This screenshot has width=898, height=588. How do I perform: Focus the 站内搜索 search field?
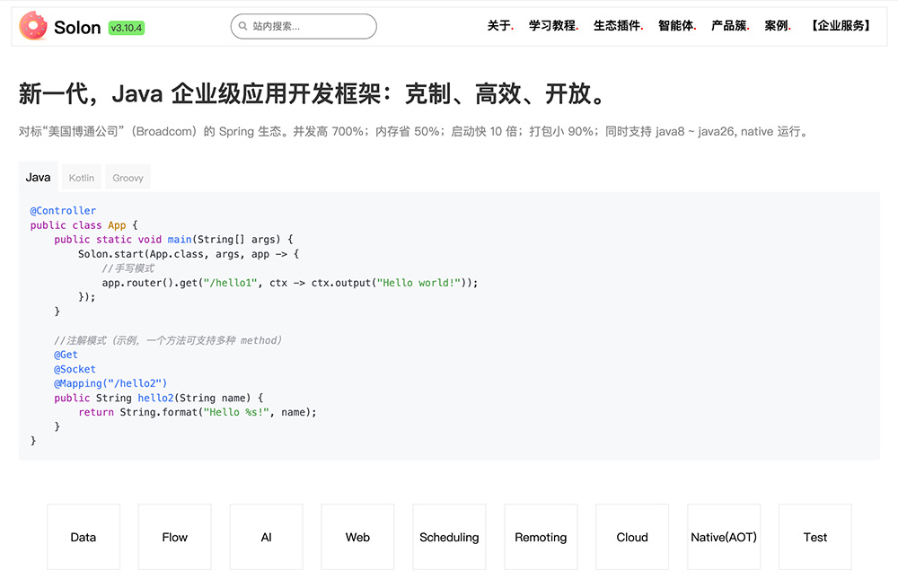point(304,26)
